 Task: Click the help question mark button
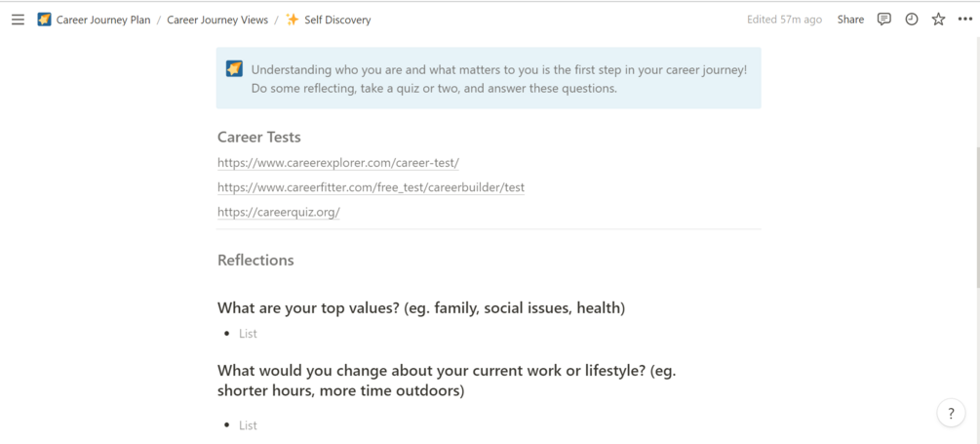(951, 413)
